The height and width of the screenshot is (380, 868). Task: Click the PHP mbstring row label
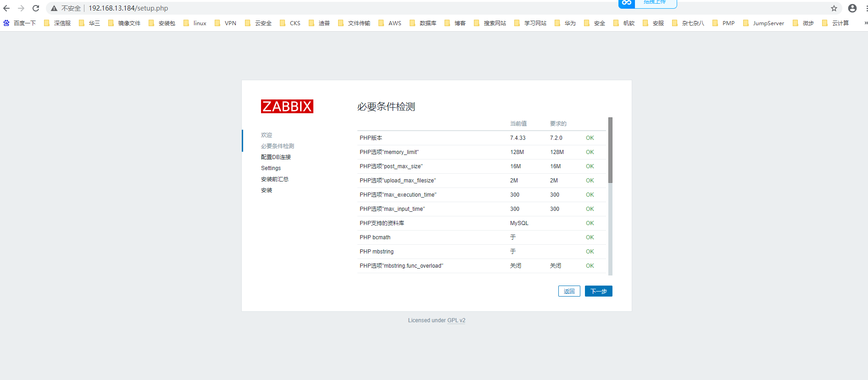[377, 252]
